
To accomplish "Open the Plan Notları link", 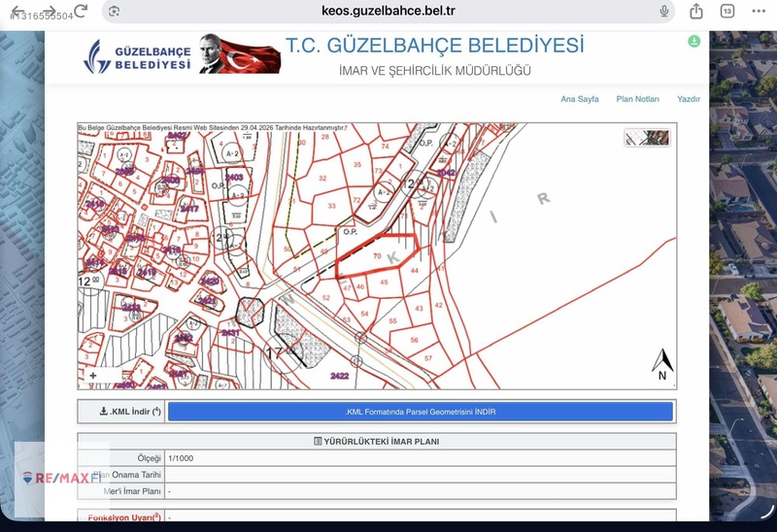I will pos(637,99).
